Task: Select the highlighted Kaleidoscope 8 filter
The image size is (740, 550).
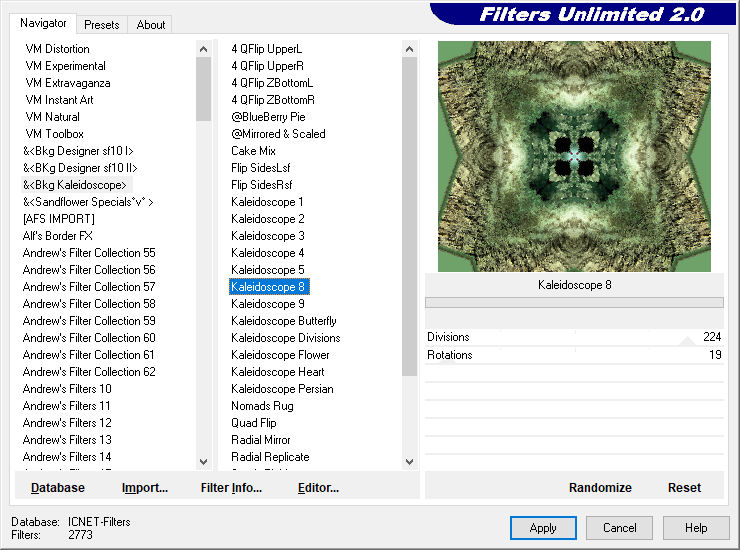Action: tap(269, 287)
